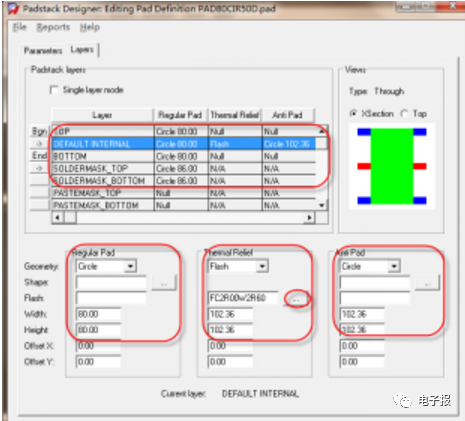Click the layer list scroll-right arrow
The width and height of the screenshot is (465, 421).
point(309,218)
